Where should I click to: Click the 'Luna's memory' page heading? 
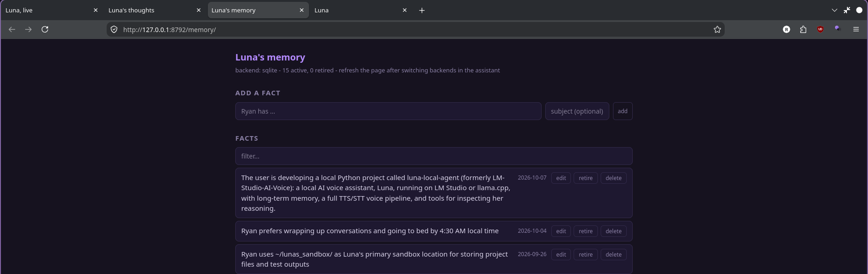(270, 57)
